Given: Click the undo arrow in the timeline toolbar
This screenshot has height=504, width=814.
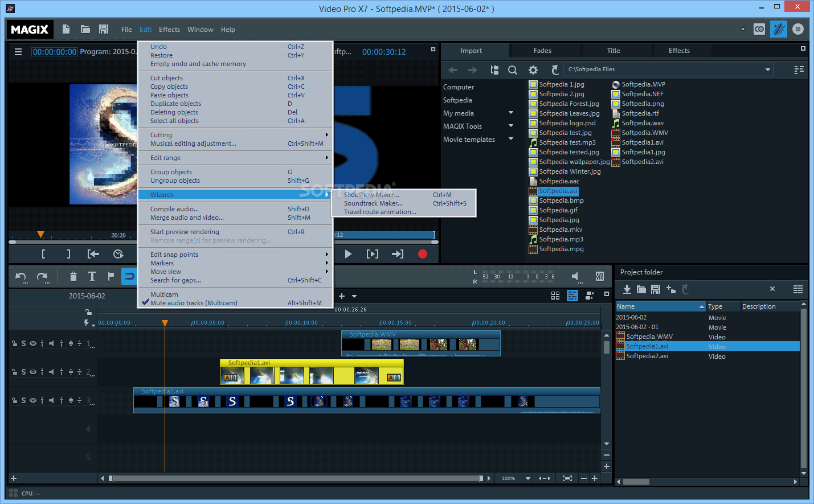Looking at the screenshot, I should [21, 277].
